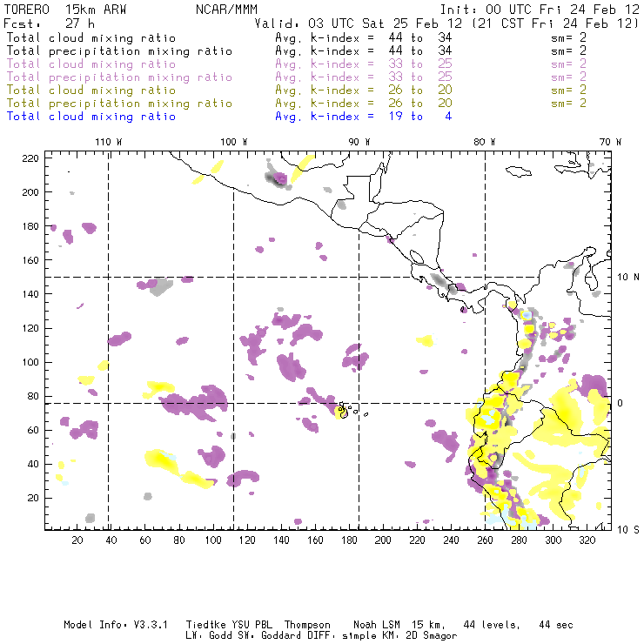This screenshot has height=644, width=644.
Task: Click the '80 W' longitude label
Action: (x=485, y=142)
